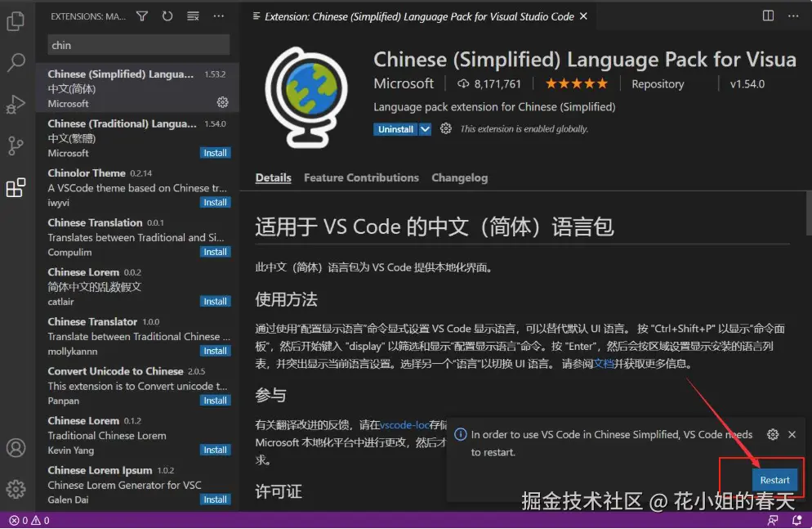
Task: Clear extensions search results icon
Action: pos(193,16)
